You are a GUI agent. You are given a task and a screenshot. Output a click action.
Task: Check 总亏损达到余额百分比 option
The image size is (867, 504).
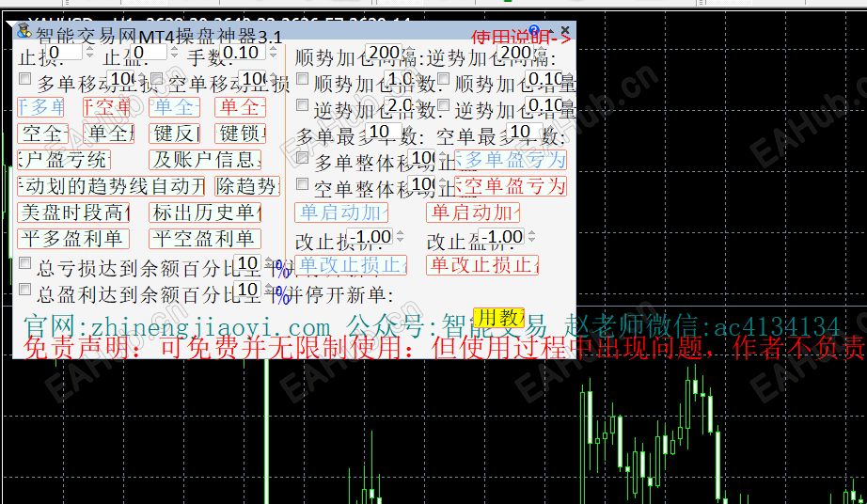24,263
